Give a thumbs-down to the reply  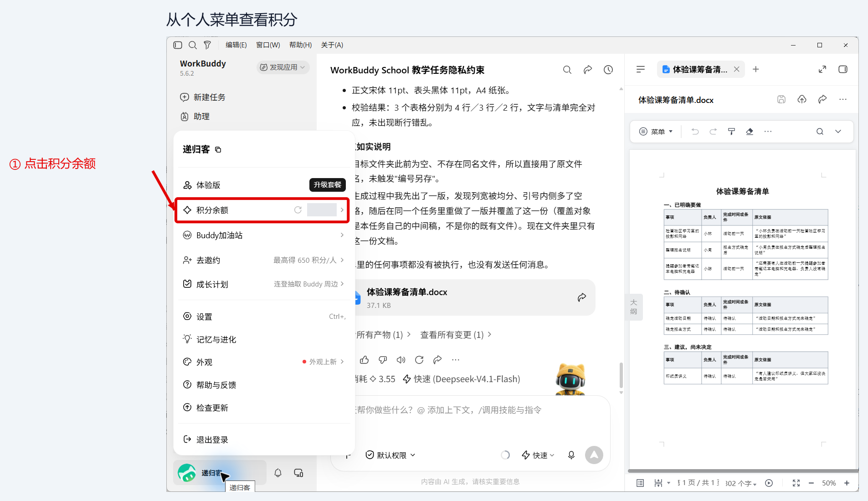click(383, 360)
